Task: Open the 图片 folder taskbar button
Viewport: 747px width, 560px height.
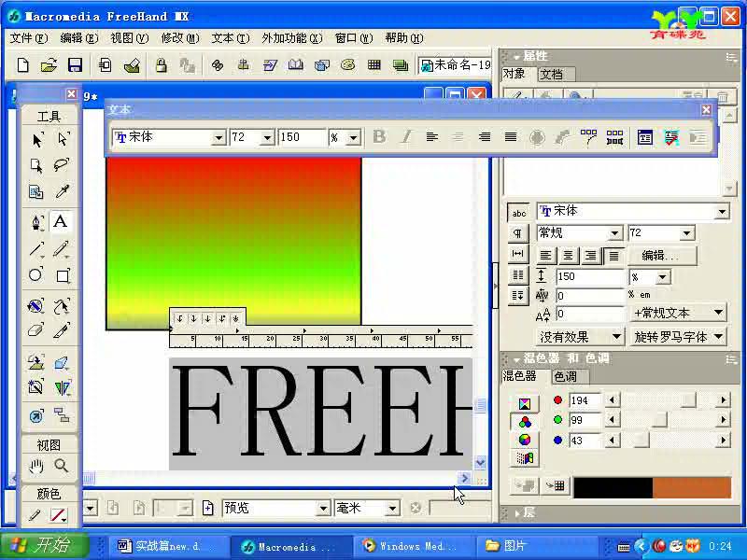Action: (x=536, y=546)
